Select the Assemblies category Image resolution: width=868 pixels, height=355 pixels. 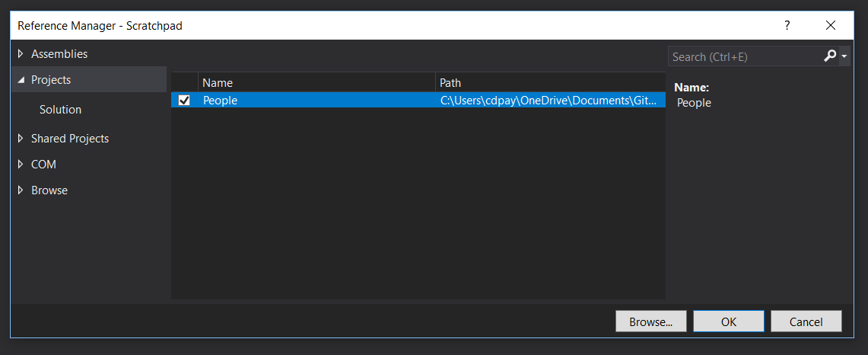coord(59,54)
